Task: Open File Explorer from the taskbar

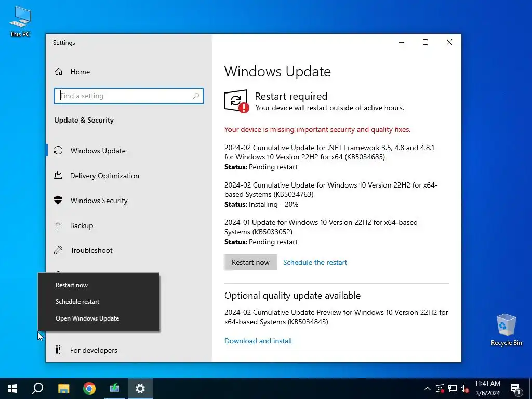Action: coord(63,389)
